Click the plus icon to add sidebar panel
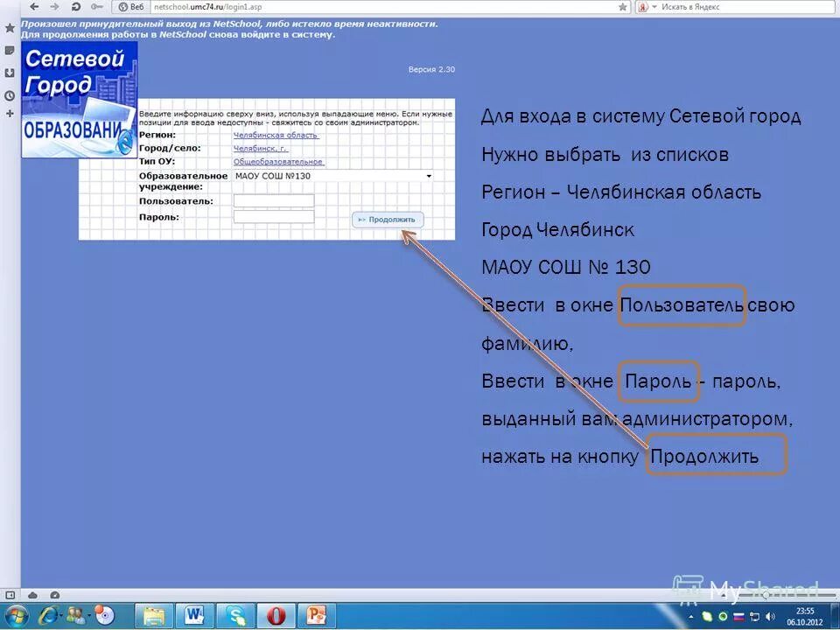This screenshot has width=840, height=630. tap(10, 114)
